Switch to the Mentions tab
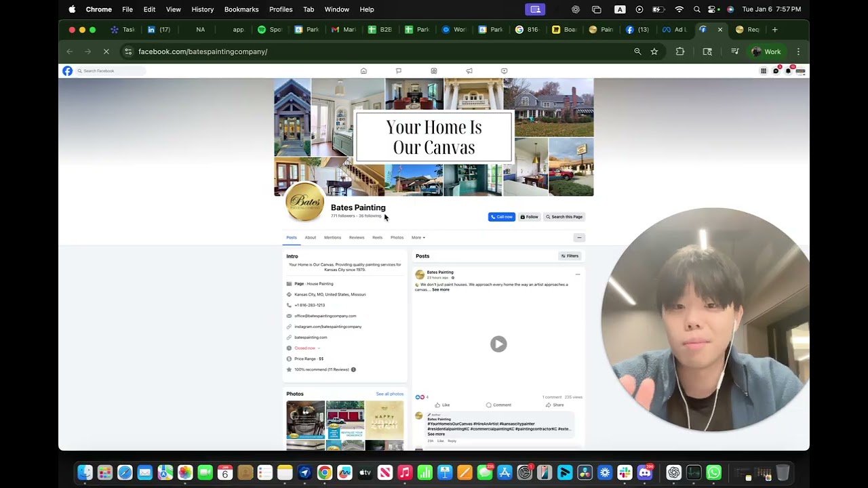The width and height of the screenshot is (868, 488). point(332,237)
